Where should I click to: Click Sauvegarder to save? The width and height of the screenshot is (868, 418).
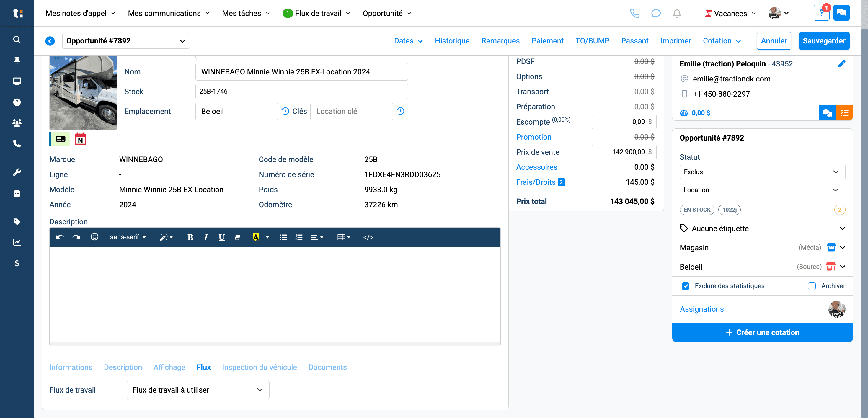[x=824, y=41]
